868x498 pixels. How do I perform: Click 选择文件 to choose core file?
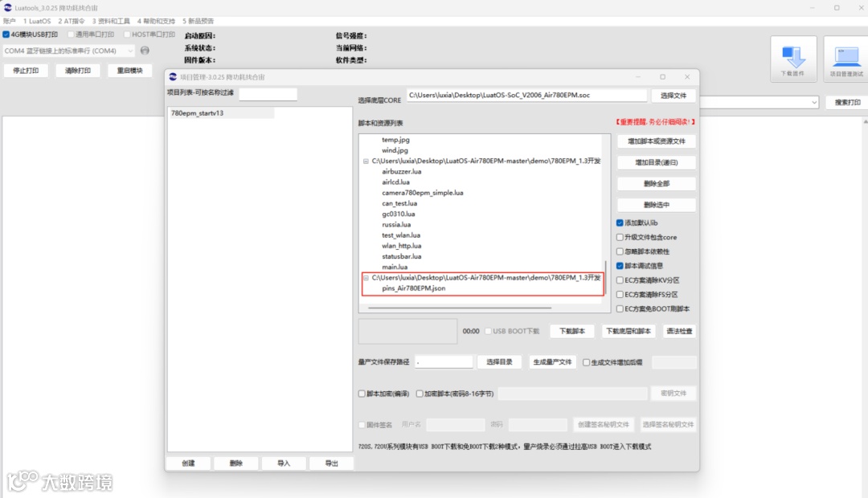click(674, 96)
